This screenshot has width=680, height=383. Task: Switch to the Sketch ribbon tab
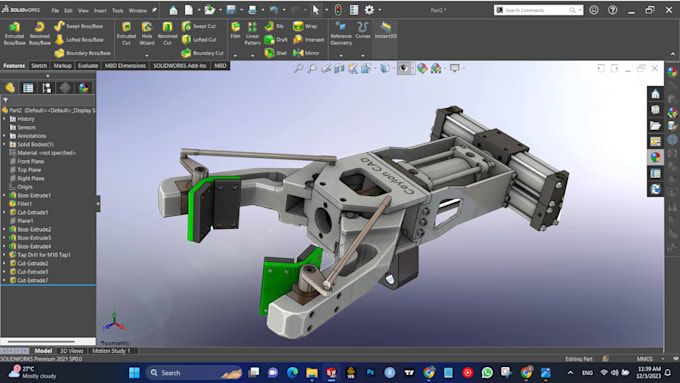tap(39, 65)
